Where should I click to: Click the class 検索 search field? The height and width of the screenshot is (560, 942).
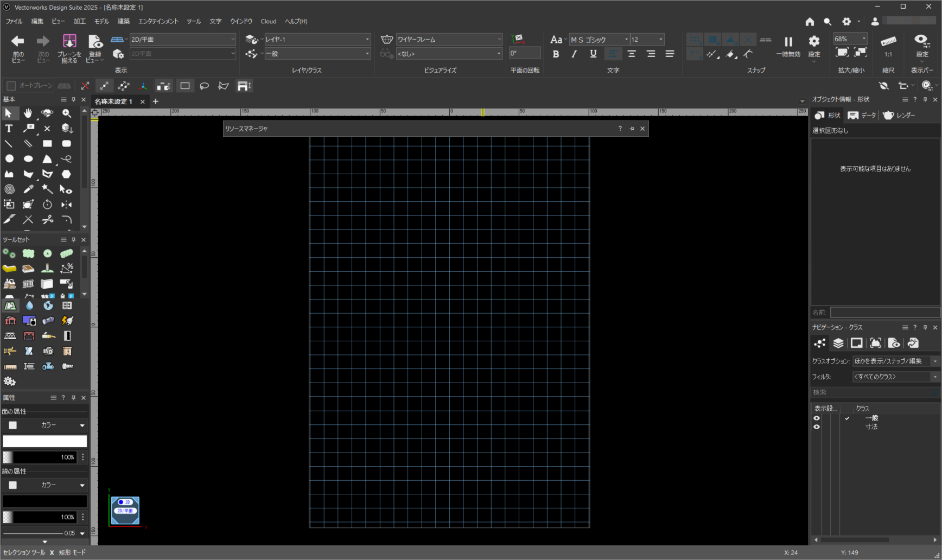tap(875, 392)
